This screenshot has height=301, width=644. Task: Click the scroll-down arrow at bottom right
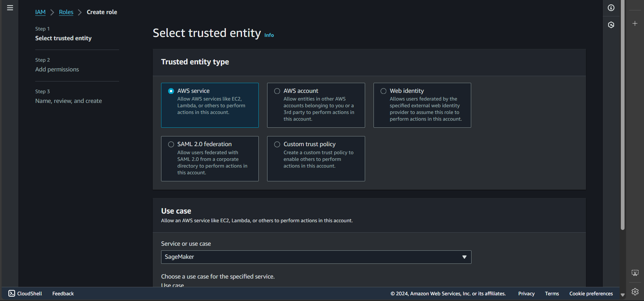click(623, 295)
